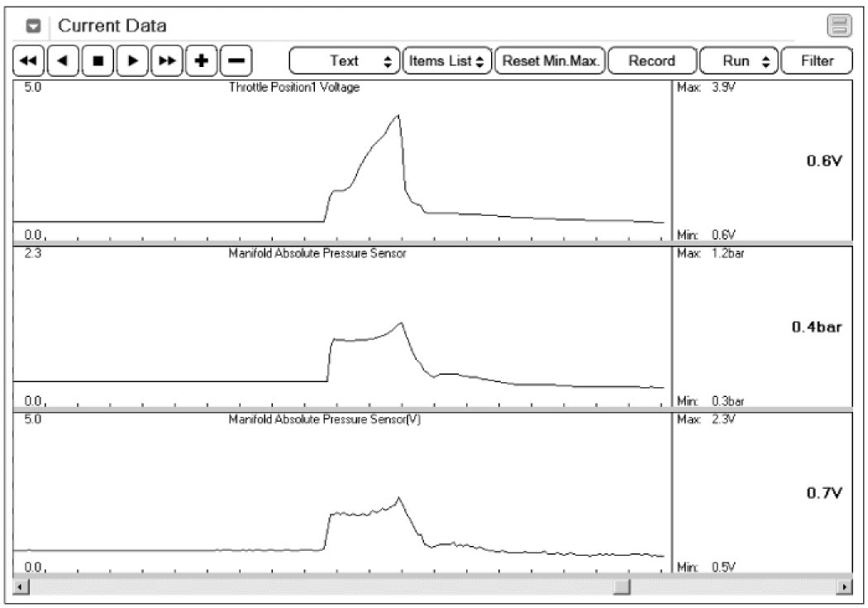Stop data playback with square button
The width and height of the screenshot is (868, 608).
coord(98,61)
